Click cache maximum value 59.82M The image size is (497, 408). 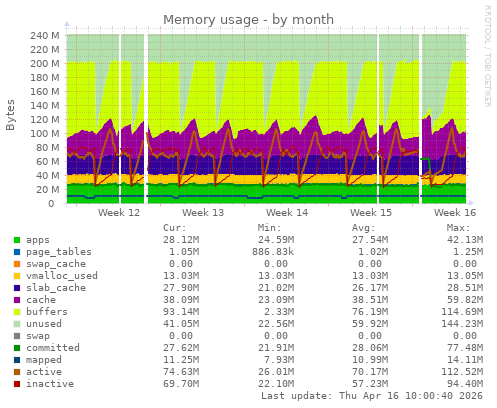(465, 300)
